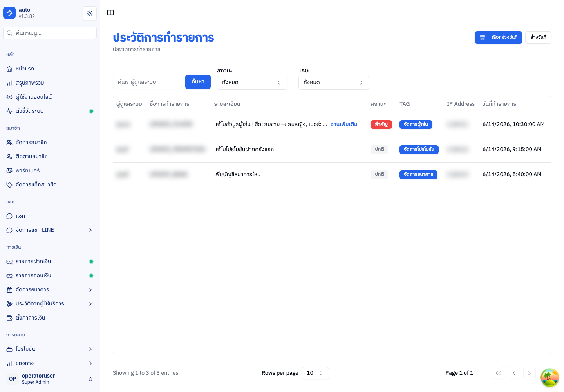Click timestamp 6/14/2026, 5:40:00 AM
564x392 pixels.
512,175
